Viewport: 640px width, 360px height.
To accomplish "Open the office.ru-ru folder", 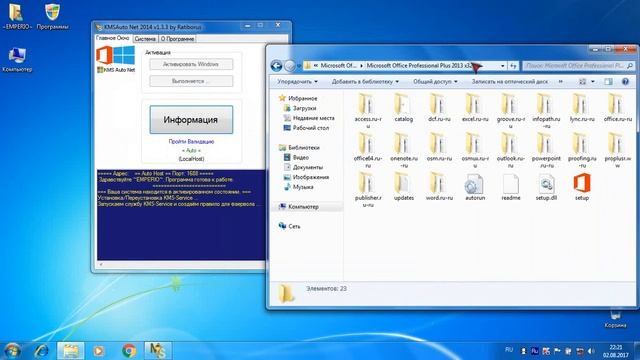I will coord(617,108).
